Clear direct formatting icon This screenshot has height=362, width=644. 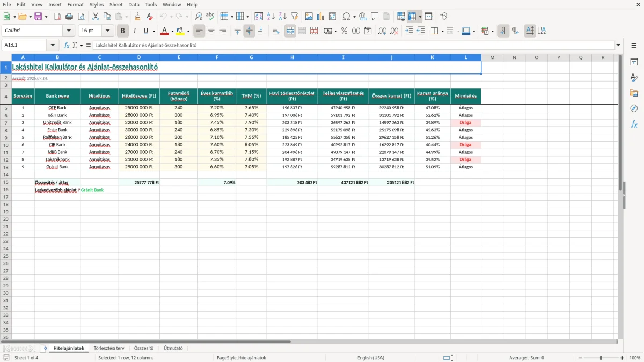pyautogui.click(x=149, y=17)
